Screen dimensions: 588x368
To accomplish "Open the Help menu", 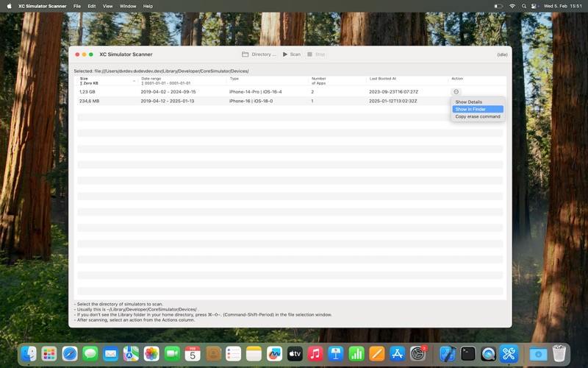I will [x=148, y=6].
